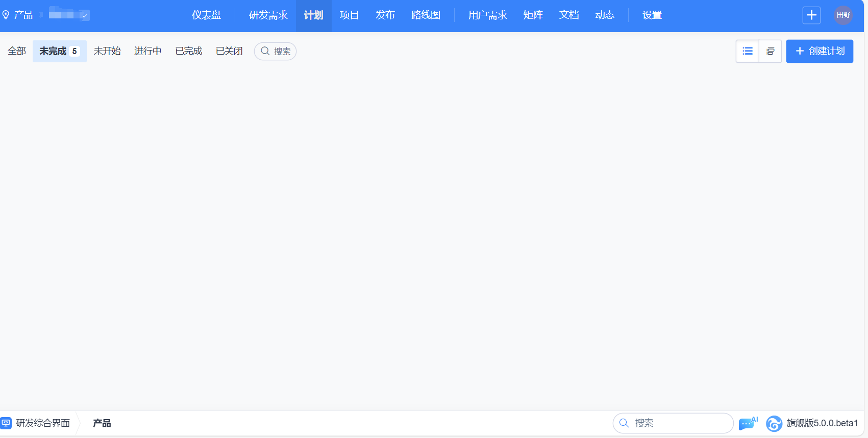
Task: Filter plans by 已完成
Action: pyautogui.click(x=189, y=51)
